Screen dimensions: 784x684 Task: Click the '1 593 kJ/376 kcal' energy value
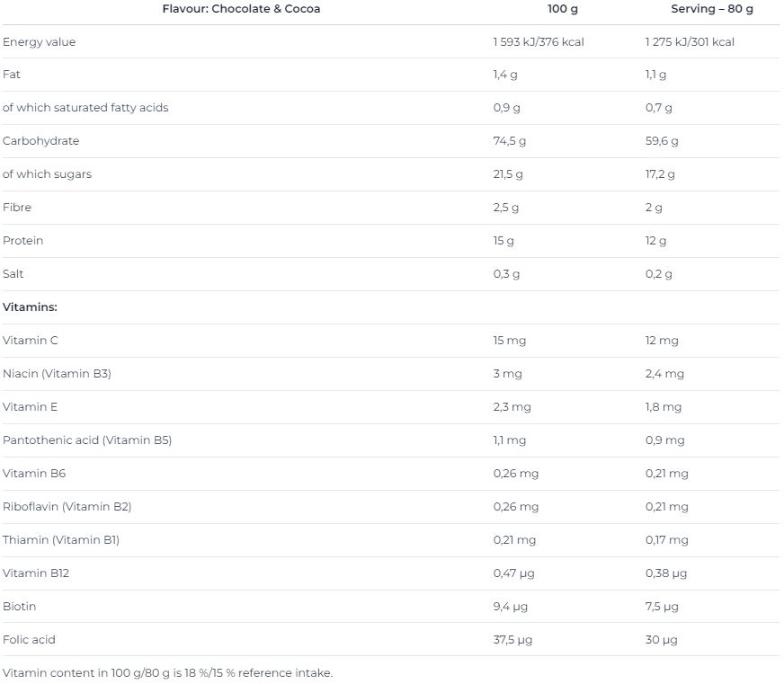[539, 42]
